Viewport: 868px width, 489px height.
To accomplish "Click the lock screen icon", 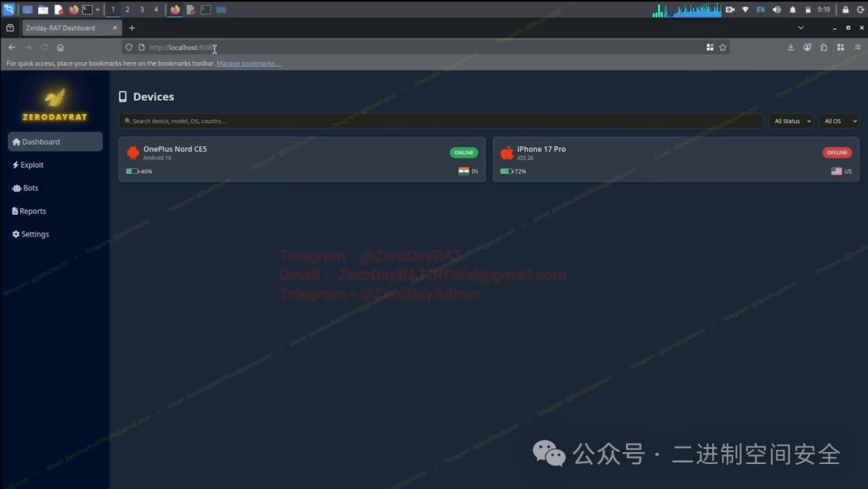I will point(845,10).
